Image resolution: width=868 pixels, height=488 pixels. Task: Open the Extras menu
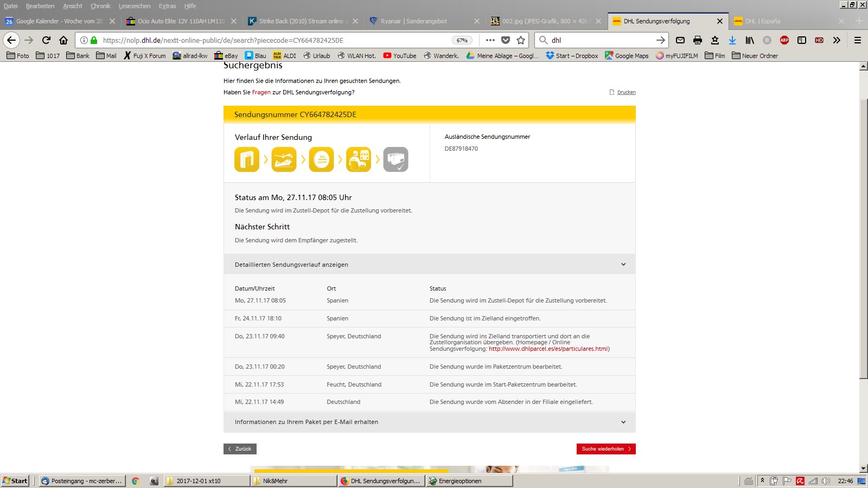pos(168,6)
